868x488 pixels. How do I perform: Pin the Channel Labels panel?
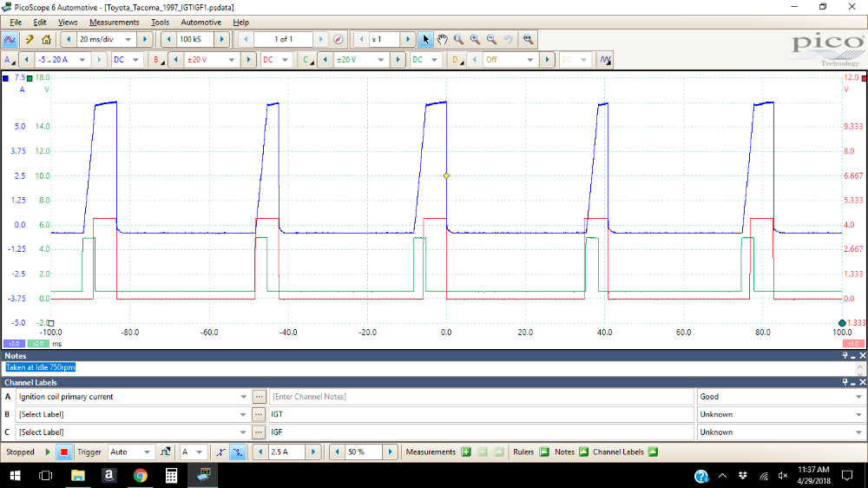click(x=845, y=382)
